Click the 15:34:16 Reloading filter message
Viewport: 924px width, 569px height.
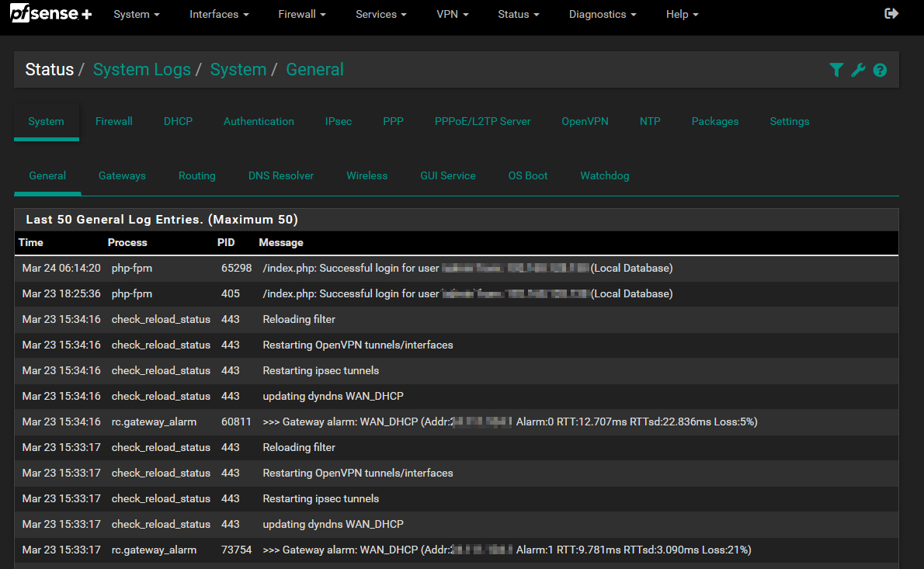tap(299, 319)
